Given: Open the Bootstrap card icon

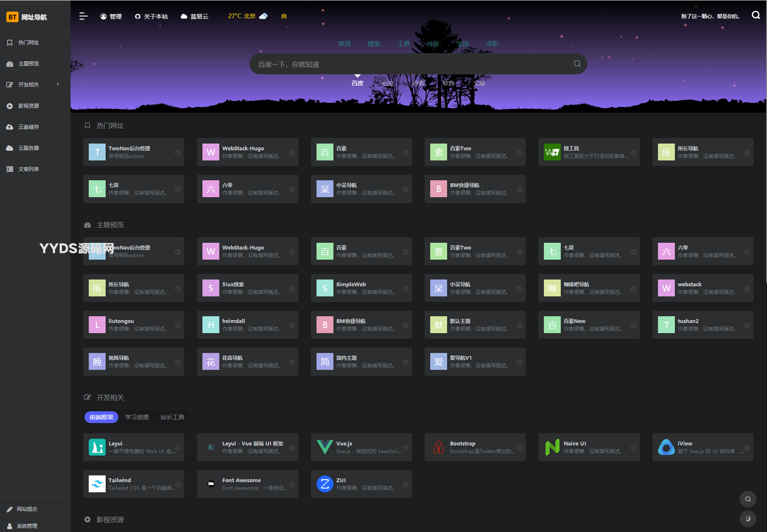Looking at the screenshot, I should (438, 447).
